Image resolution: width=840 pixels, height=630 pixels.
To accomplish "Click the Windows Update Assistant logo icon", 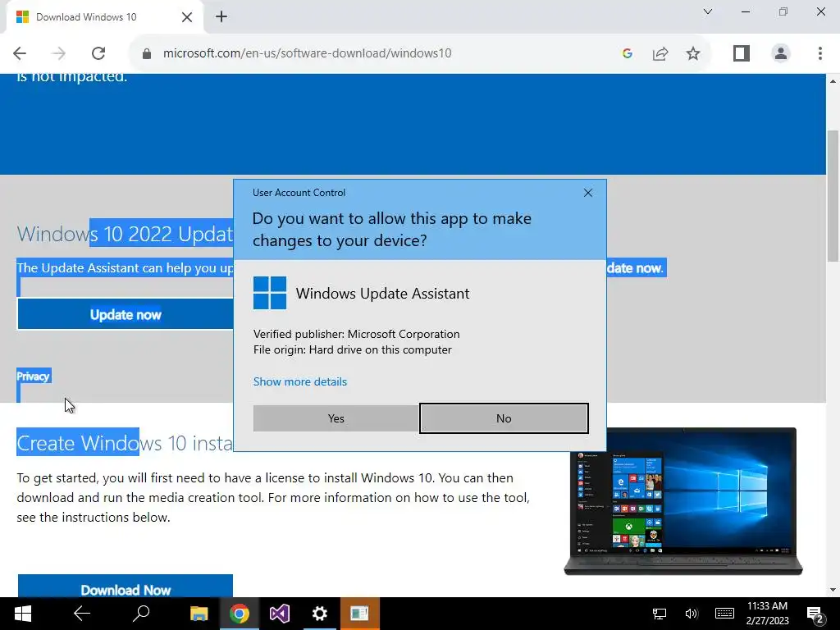I will (x=269, y=293).
